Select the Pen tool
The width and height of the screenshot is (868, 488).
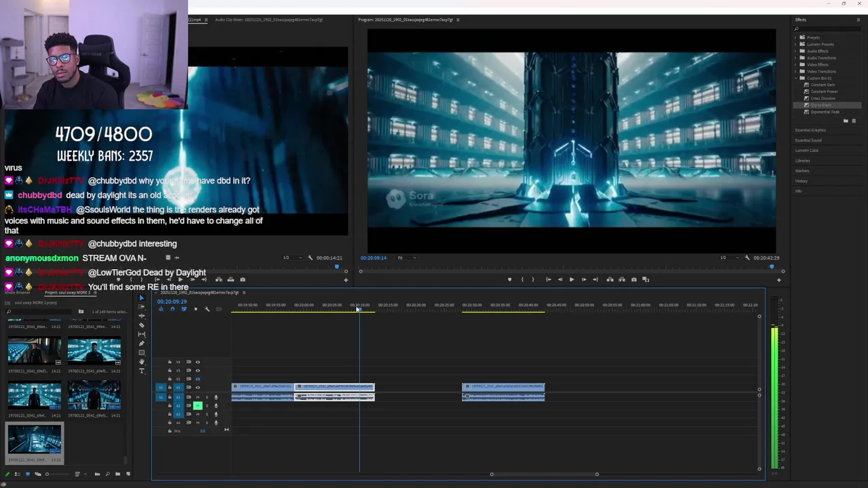tap(142, 344)
